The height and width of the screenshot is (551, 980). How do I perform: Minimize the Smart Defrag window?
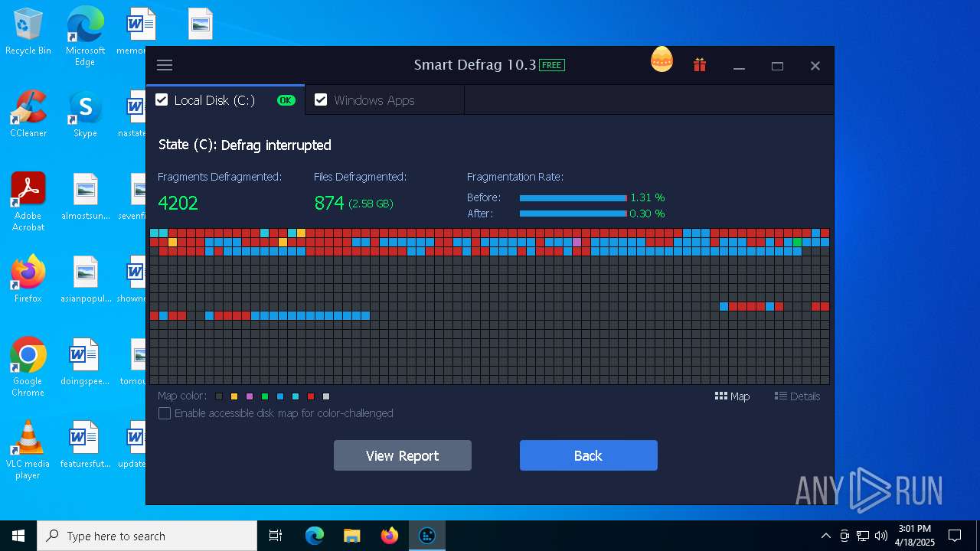click(739, 67)
